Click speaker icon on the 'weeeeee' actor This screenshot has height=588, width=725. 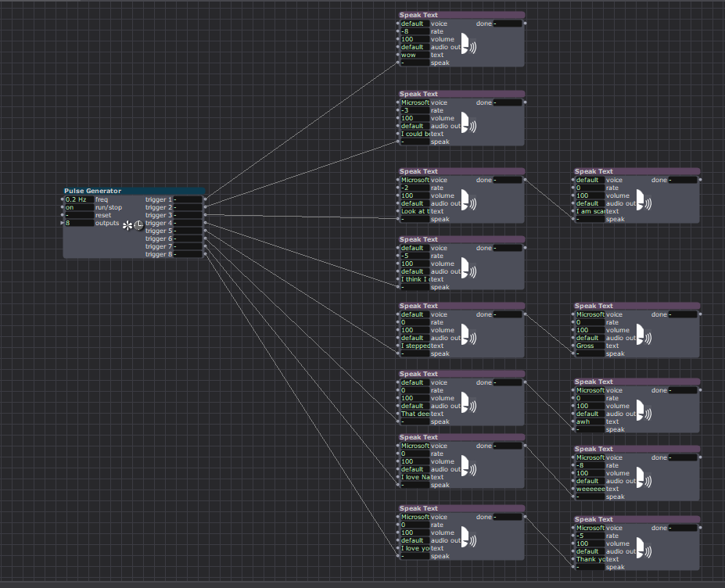[642, 480]
